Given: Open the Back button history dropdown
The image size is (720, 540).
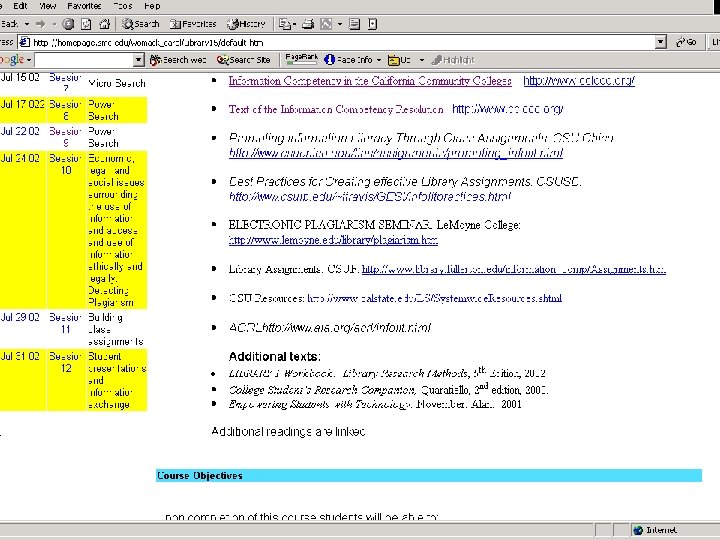Looking at the screenshot, I should (27, 24).
